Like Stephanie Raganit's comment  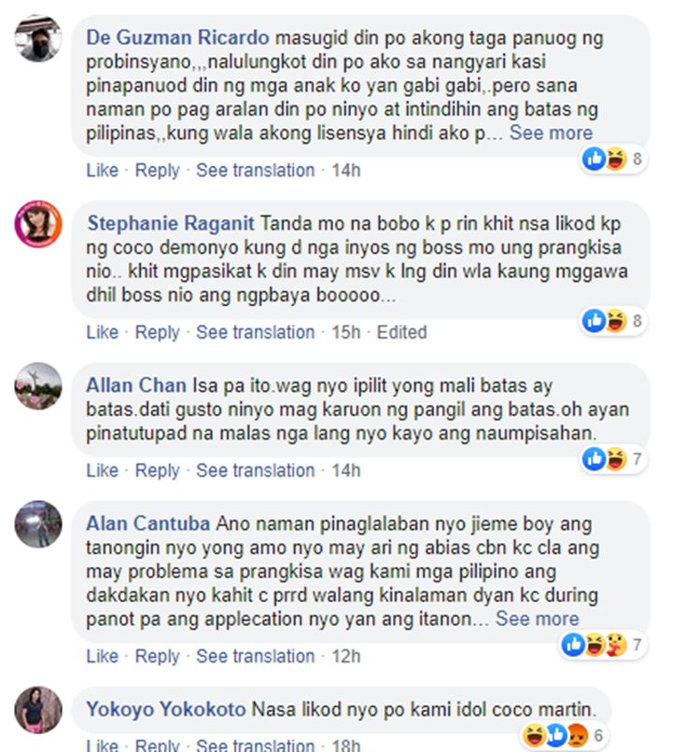point(102,332)
